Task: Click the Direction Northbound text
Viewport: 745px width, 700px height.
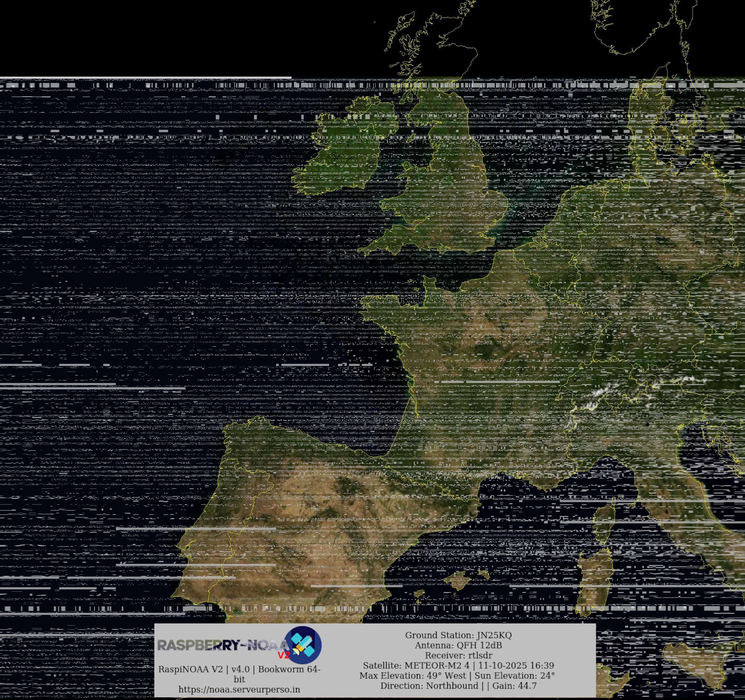Action: pos(429,686)
